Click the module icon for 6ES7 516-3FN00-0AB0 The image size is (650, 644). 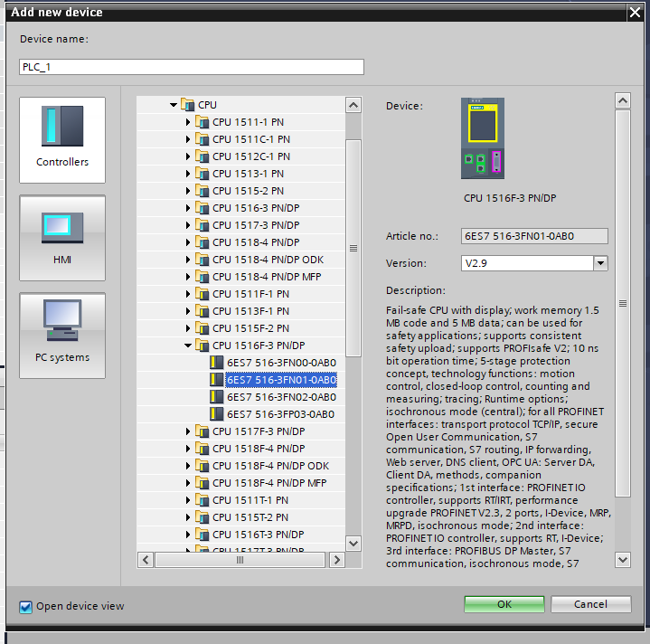tap(216, 363)
